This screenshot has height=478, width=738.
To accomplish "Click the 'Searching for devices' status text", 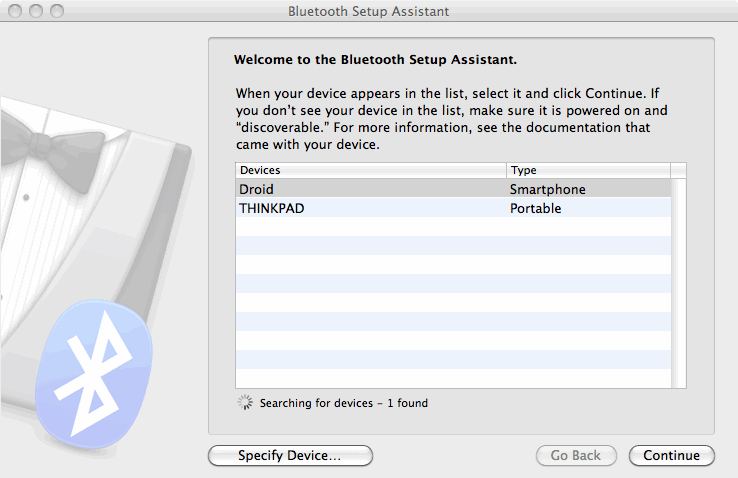I will tap(343, 404).
